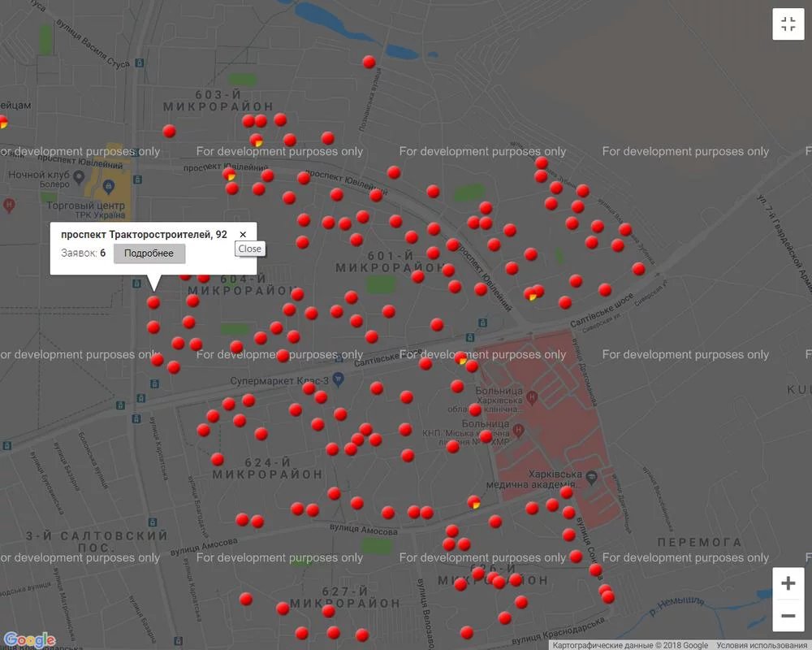Zoom in with the plus button
812x650 pixels.
click(788, 583)
